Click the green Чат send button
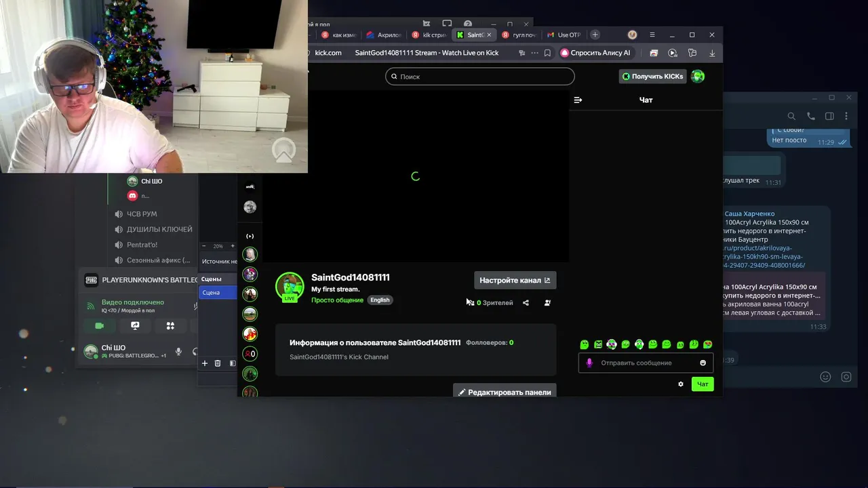 point(703,384)
